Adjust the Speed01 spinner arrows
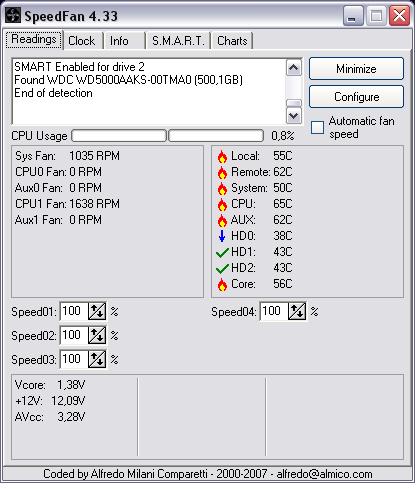 pyautogui.click(x=97, y=311)
